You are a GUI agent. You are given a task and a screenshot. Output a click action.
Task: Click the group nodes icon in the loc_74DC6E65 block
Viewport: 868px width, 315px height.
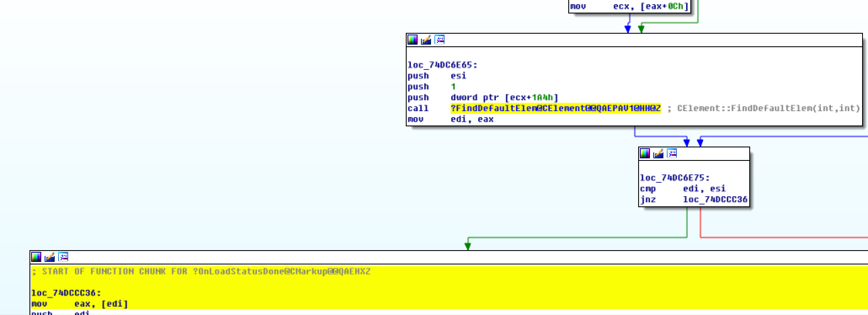(439, 40)
